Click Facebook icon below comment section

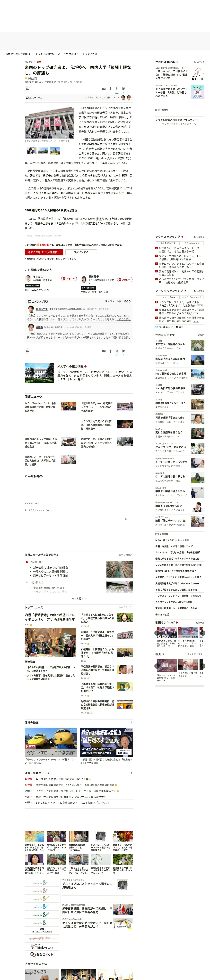pos(111,351)
